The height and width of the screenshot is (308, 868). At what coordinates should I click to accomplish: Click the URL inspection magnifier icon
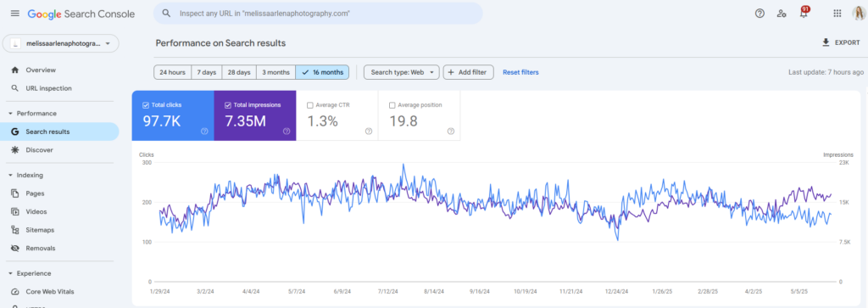point(15,88)
